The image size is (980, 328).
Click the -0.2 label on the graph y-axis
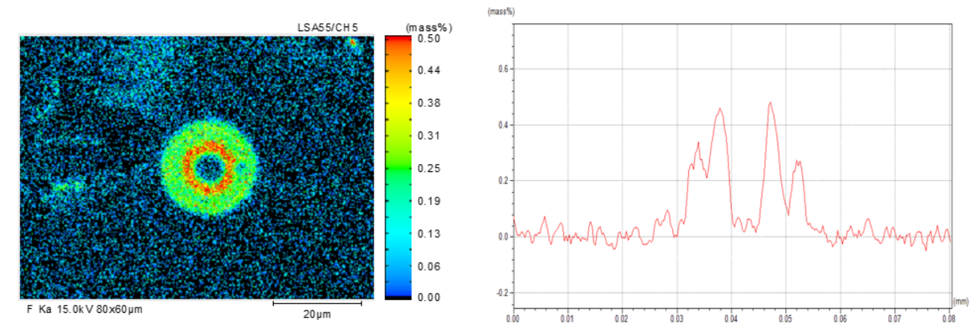[502, 293]
